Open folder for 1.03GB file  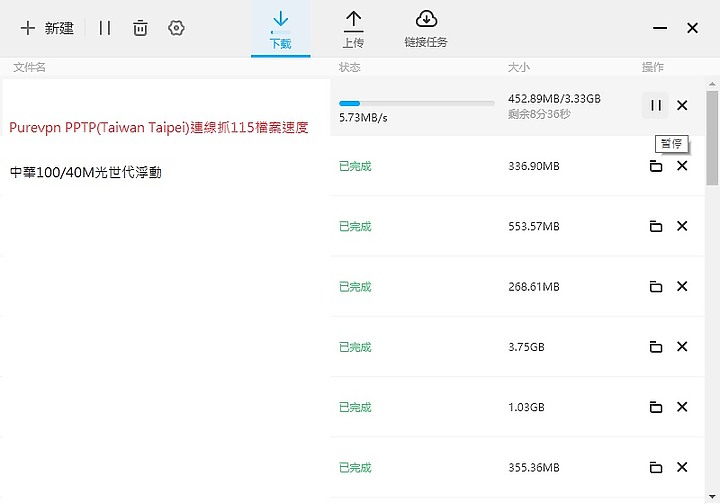[x=656, y=407]
